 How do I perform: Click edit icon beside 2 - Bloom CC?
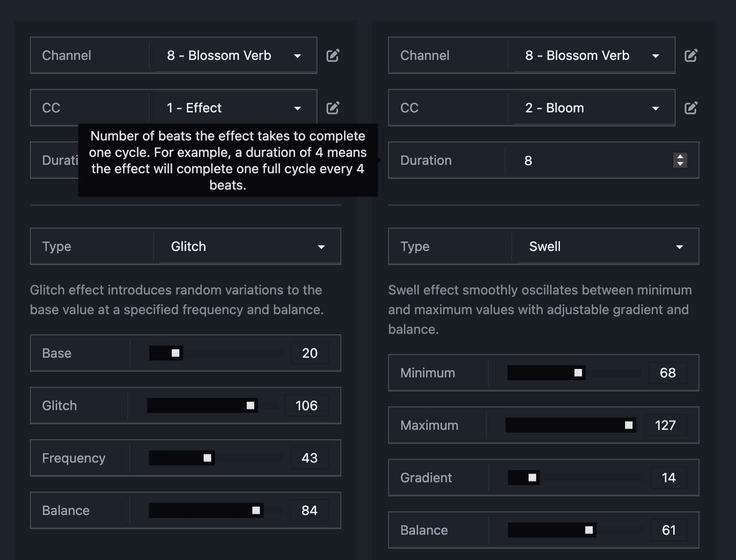691,108
